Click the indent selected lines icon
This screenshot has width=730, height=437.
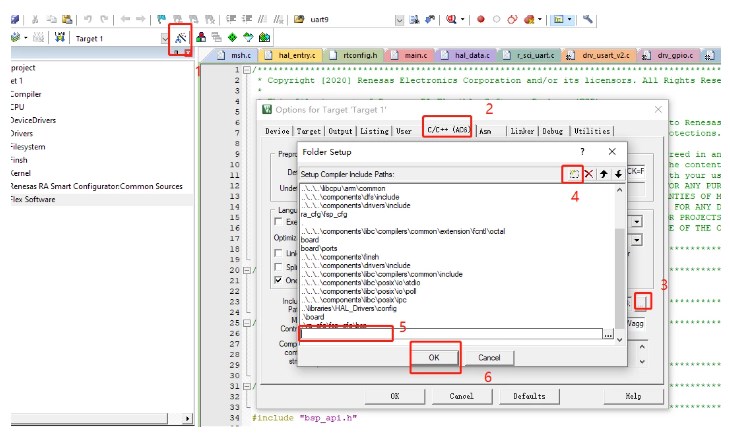pyautogui.click(x=231, y=19)
